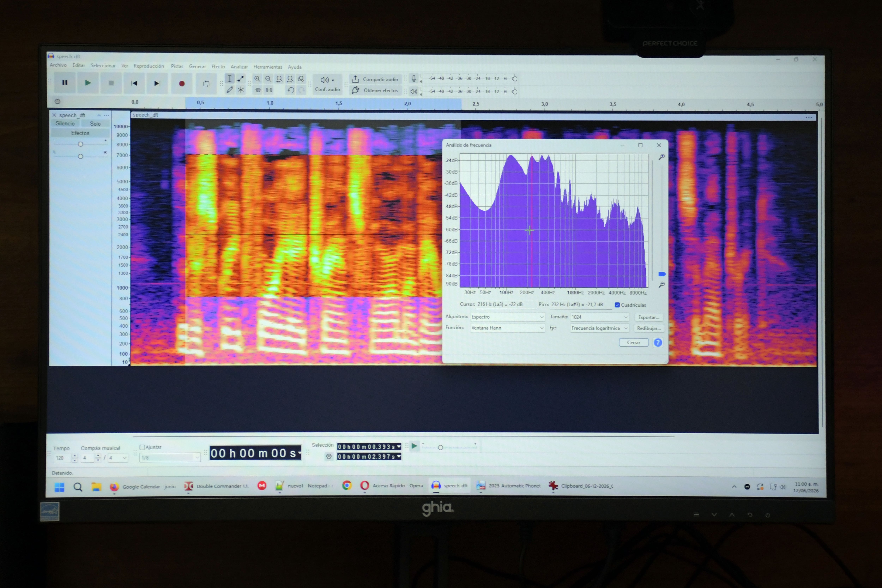Fit project to width zoom icon
Screen dimensions: 882x588
[290, 79]
